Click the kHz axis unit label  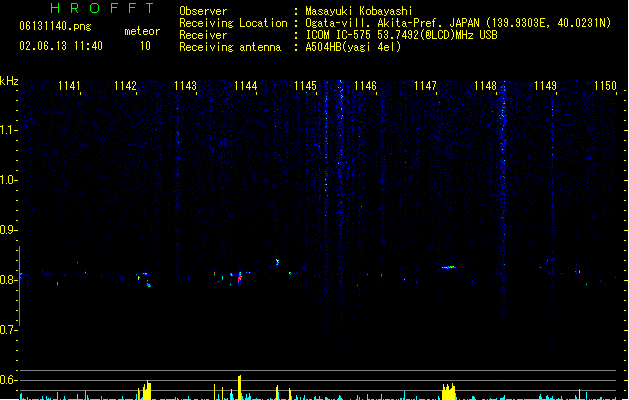pyautogui.click(x=9, y=81)
